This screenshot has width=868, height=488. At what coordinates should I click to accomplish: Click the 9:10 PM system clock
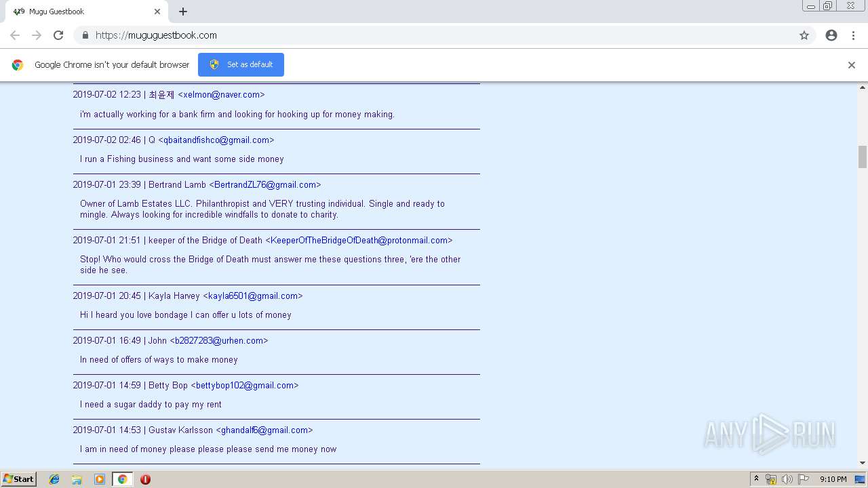tap(833, 479)
